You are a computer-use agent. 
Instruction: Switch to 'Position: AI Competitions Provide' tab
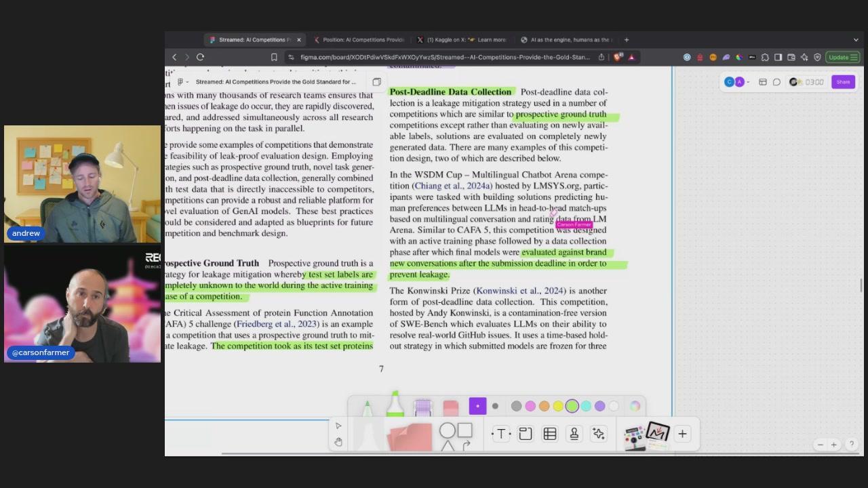point(359,40)
